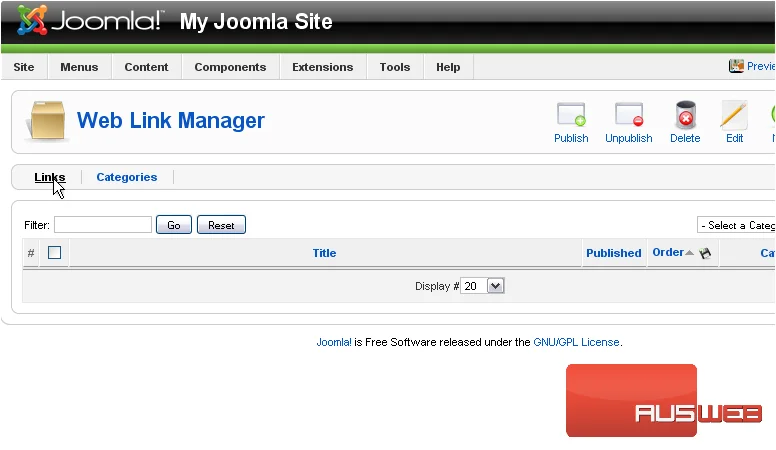The image size is (776, 450).
Task: Switch to the Links tab
Action: tap(49, 177)
